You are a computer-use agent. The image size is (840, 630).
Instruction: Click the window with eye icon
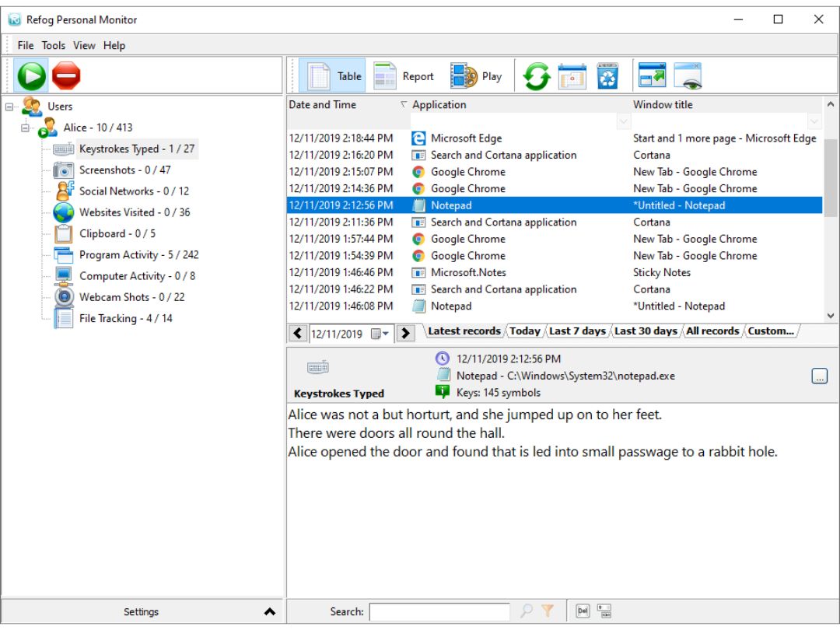[688, 76]
